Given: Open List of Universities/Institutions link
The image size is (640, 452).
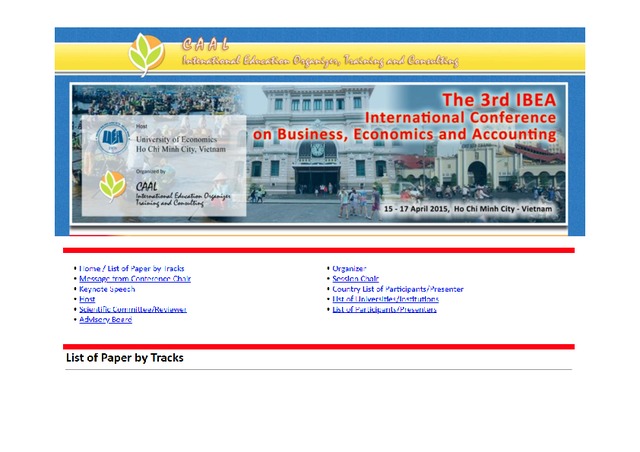Looking at the screenshot, I should point(385,299).
